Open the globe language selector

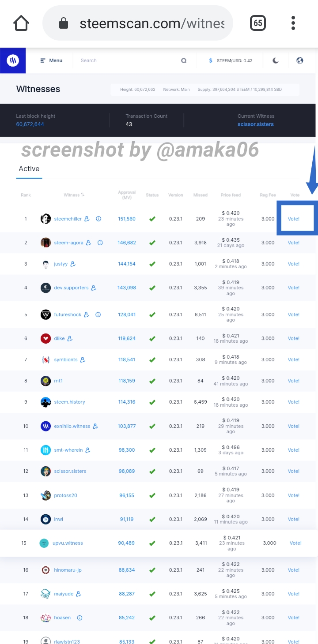[x=300, y=60]
